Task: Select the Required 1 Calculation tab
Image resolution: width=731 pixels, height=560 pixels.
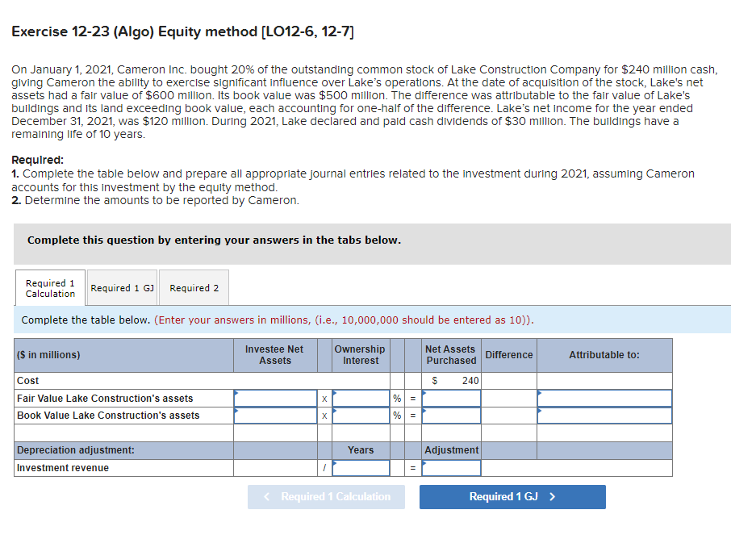Action: pos(50,287)
